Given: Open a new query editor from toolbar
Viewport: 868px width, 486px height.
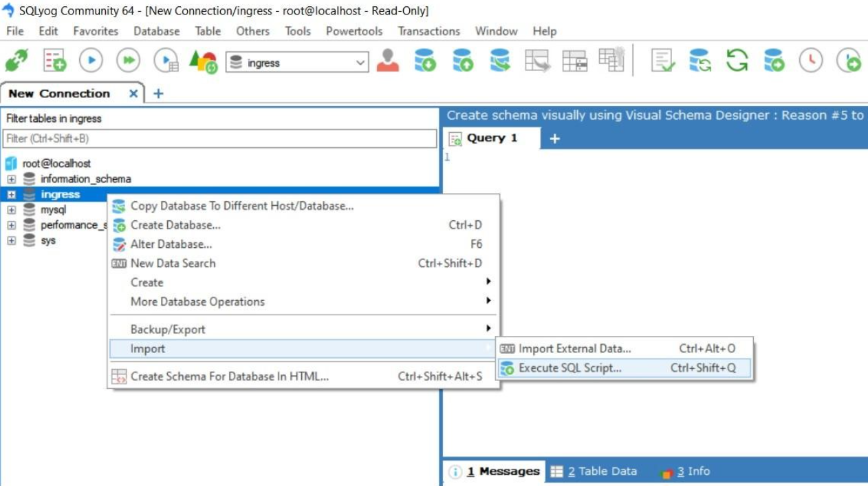Looking at the screenshot, I should (54, 61).
